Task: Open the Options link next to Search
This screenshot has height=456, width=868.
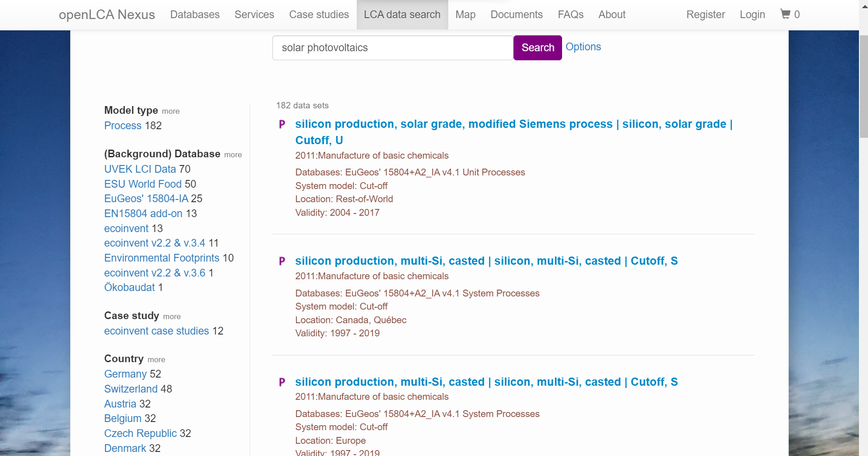Action: 583,47
